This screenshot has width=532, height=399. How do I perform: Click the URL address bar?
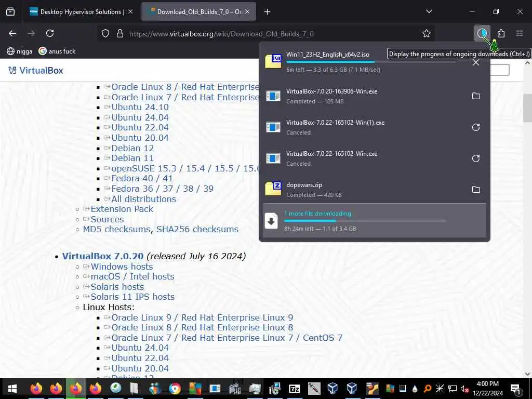(267, 34)
